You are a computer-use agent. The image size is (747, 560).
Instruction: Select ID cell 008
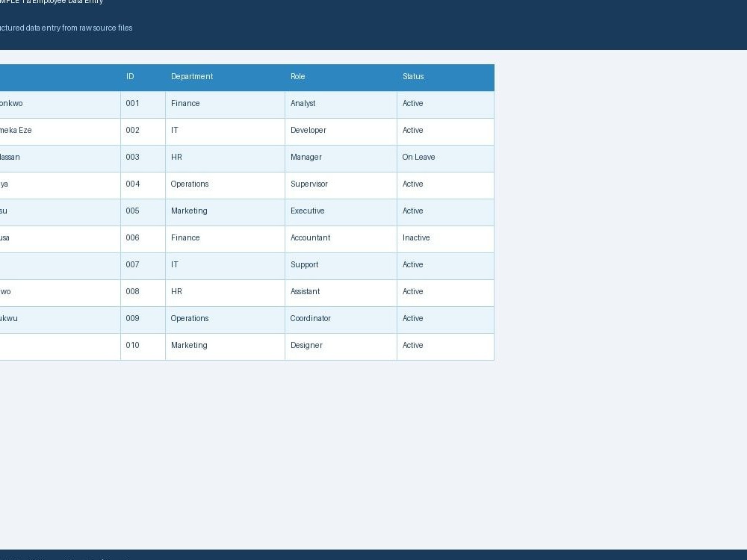pyautogui.click(x=143, y=293)
